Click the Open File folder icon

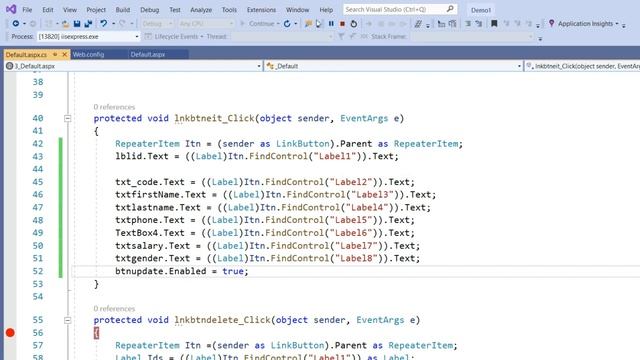point(65,24)
